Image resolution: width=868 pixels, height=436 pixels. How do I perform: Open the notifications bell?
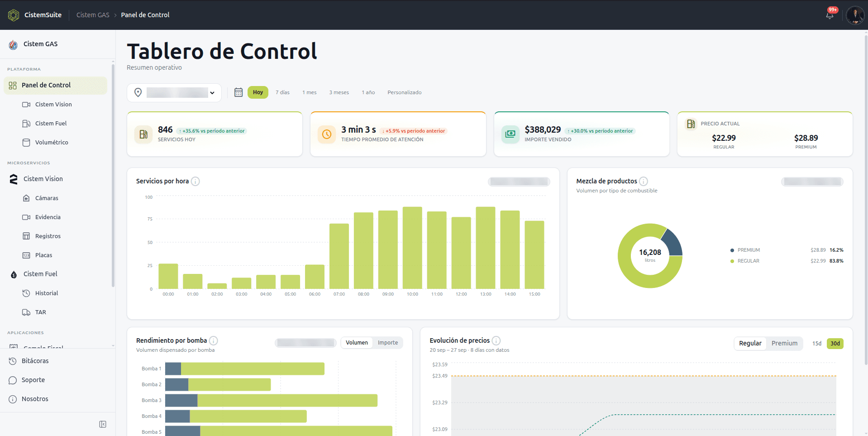coord(830,15)
